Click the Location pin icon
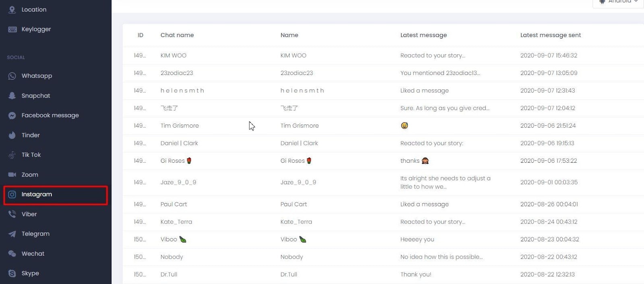Viewport: 644px width, 284px height. (12, 10)
